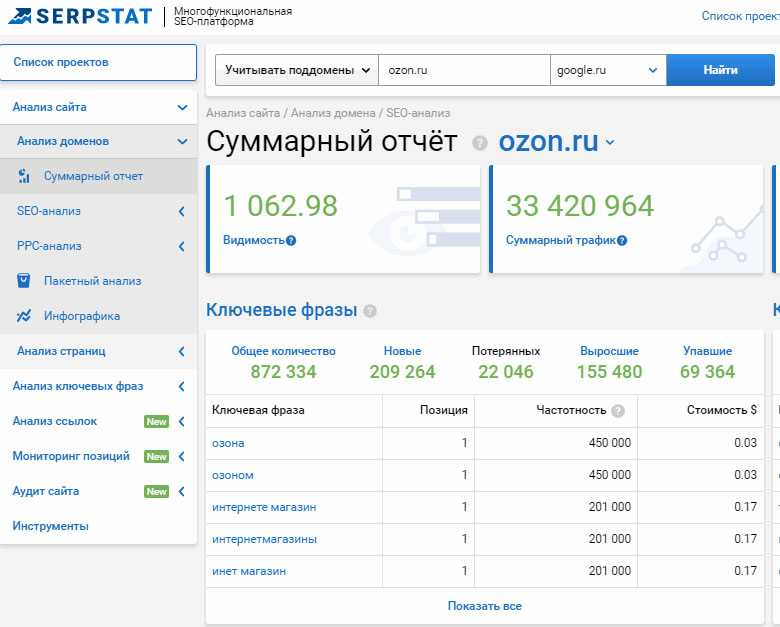Click keyword озона
The image size is (780, 627).
click(x=228, y=443)
